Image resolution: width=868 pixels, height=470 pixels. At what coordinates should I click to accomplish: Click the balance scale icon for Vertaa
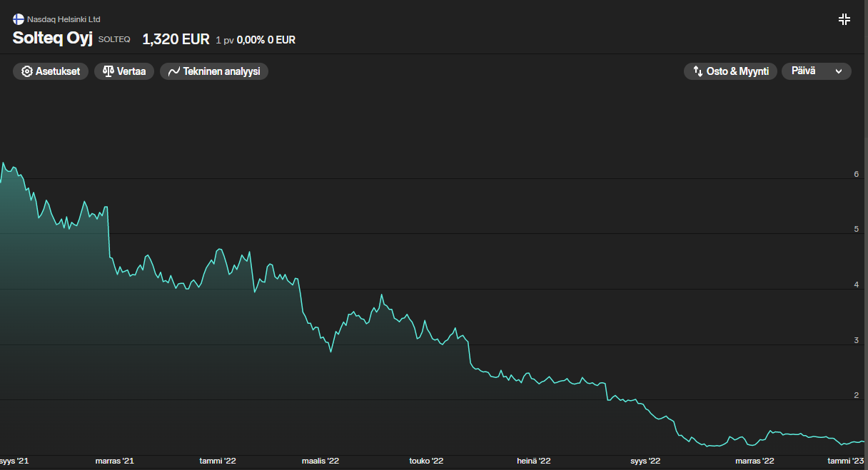point(108,71)
